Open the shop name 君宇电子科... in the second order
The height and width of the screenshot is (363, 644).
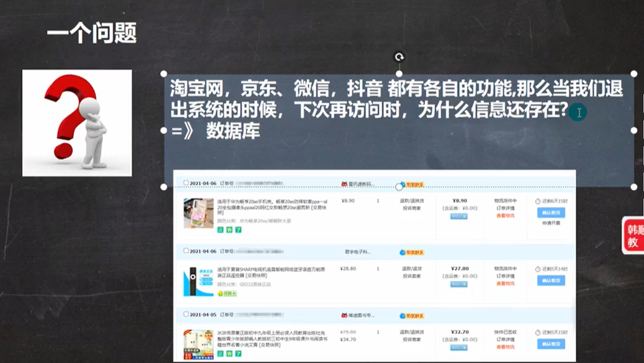tap(358, 252)
